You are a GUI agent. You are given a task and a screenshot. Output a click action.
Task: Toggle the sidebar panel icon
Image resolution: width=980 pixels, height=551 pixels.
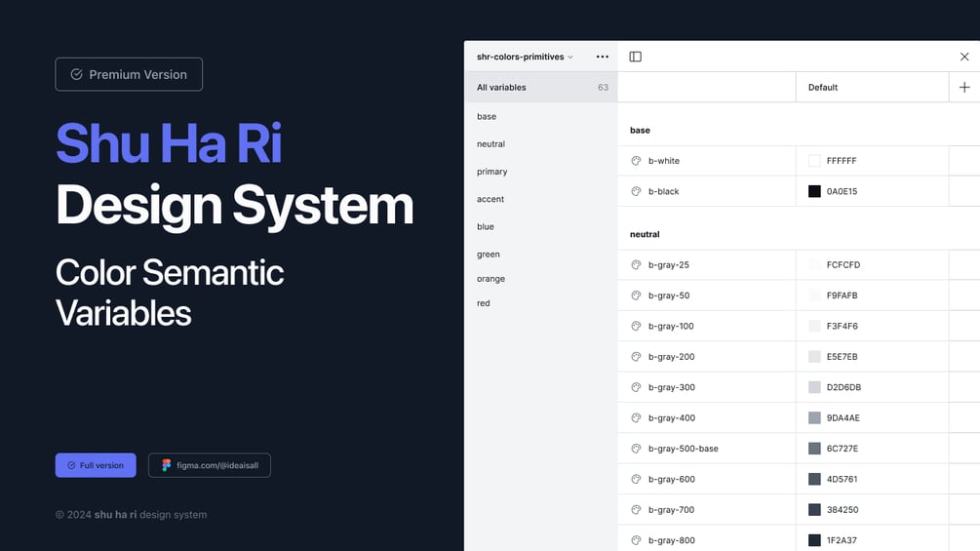click(635, 57)
